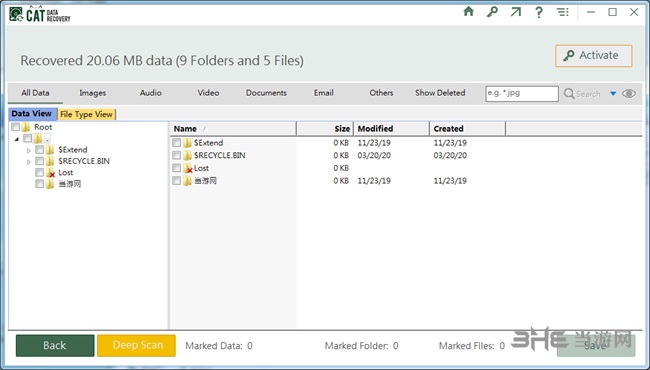Viewport: 650px width, 370px height.
Task: Open the search options dropdown arrow
Action: coord(613,94)
